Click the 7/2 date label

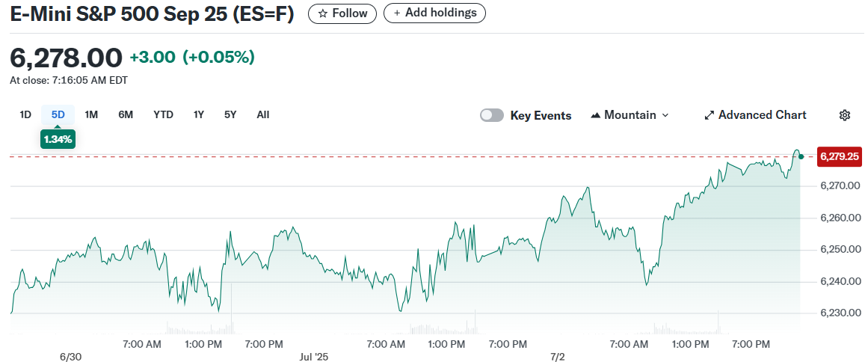[558, 357]
